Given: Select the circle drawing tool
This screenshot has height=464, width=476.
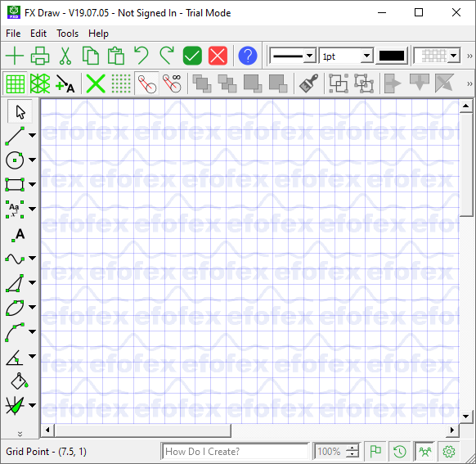Looking at the screenshot, I should [15, 160].
